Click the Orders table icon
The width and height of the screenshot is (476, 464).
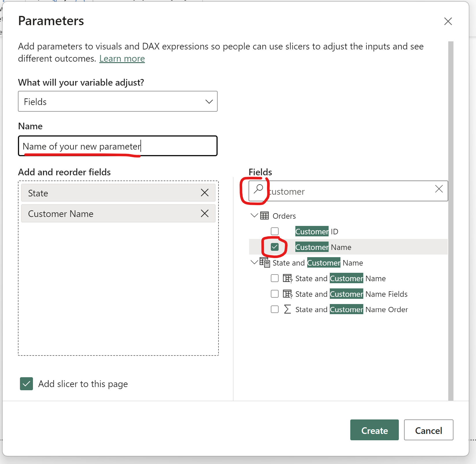(264, 216)
